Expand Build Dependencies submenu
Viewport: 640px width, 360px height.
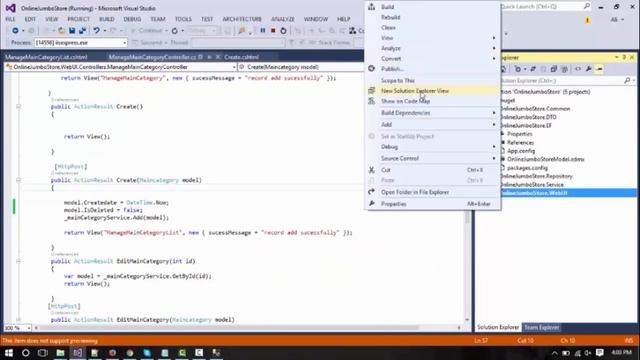(x=434, y=113)
